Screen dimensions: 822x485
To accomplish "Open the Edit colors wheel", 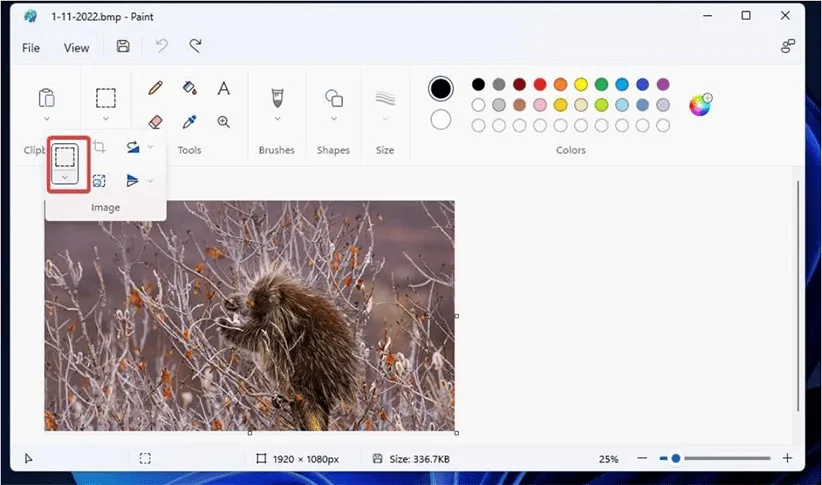I will click(700, 104).
